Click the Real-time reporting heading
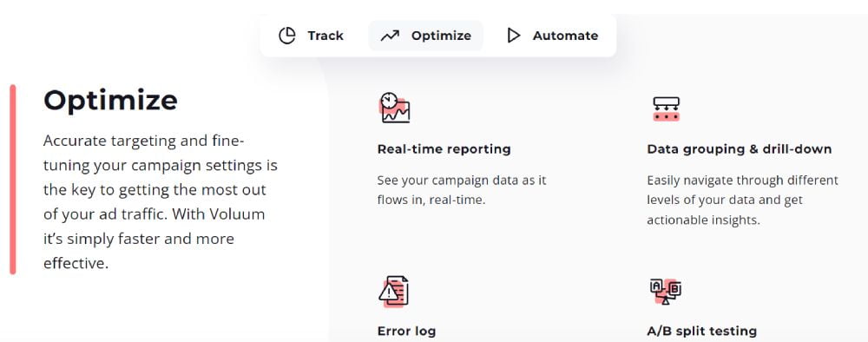This screenshot has width=868, height=342. click(444, 148)
